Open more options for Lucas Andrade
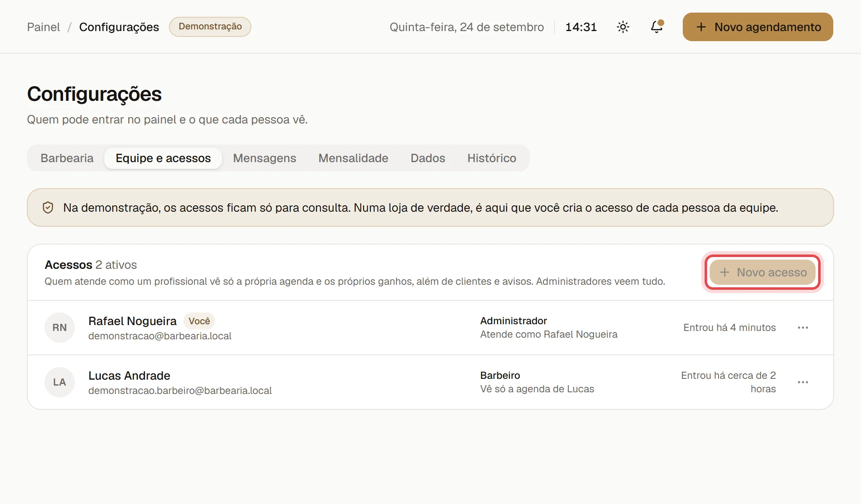 (x=803, y=382)
